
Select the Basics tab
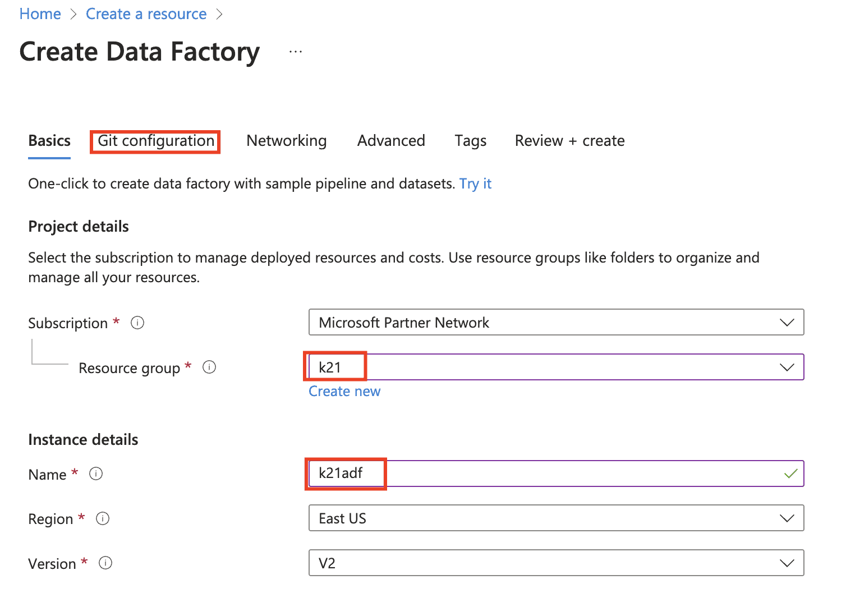click(49, 141)
